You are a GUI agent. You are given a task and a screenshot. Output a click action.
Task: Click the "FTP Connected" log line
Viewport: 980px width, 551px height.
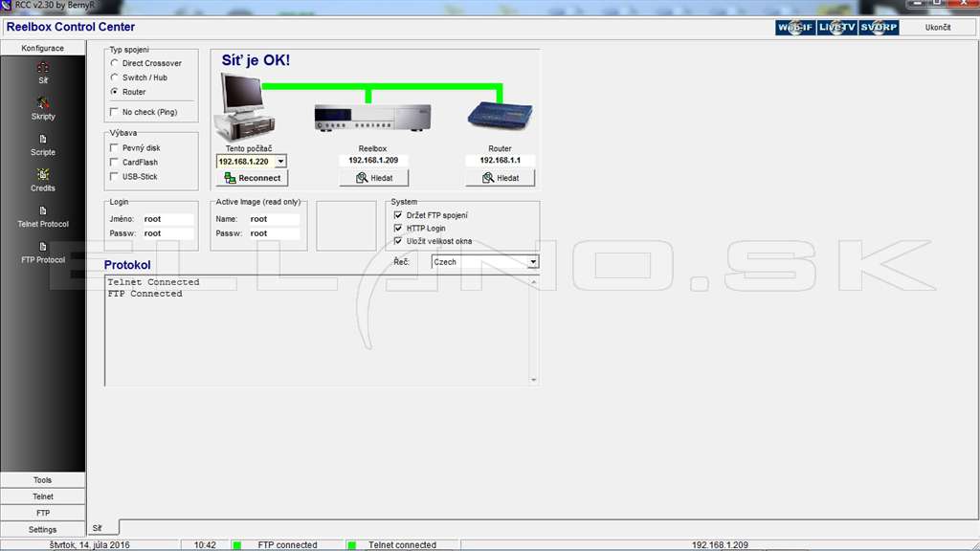pos(145,294)
